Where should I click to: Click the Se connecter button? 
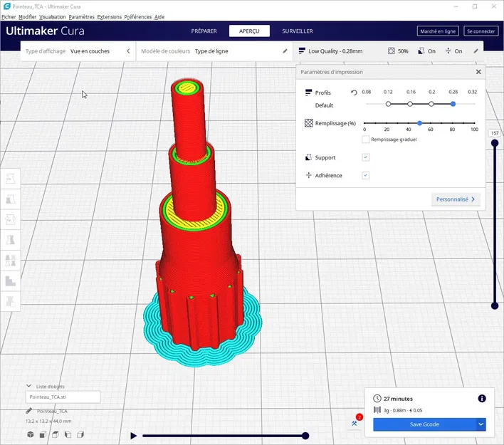(x=481, y=31)
